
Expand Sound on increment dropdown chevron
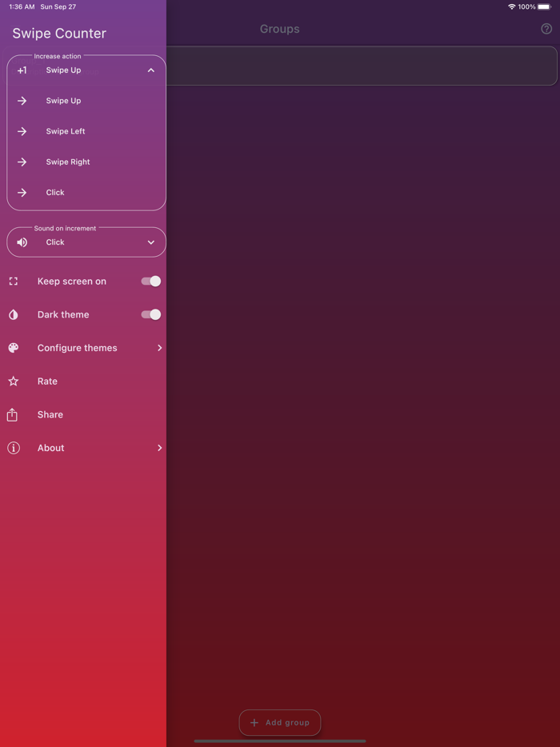(151, 242)
